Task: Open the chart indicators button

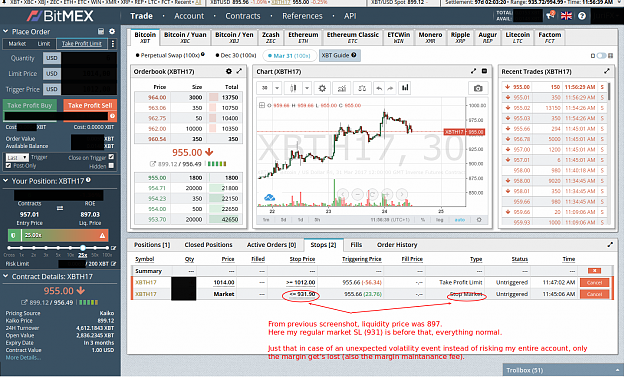Action: (x=342, y=88)
